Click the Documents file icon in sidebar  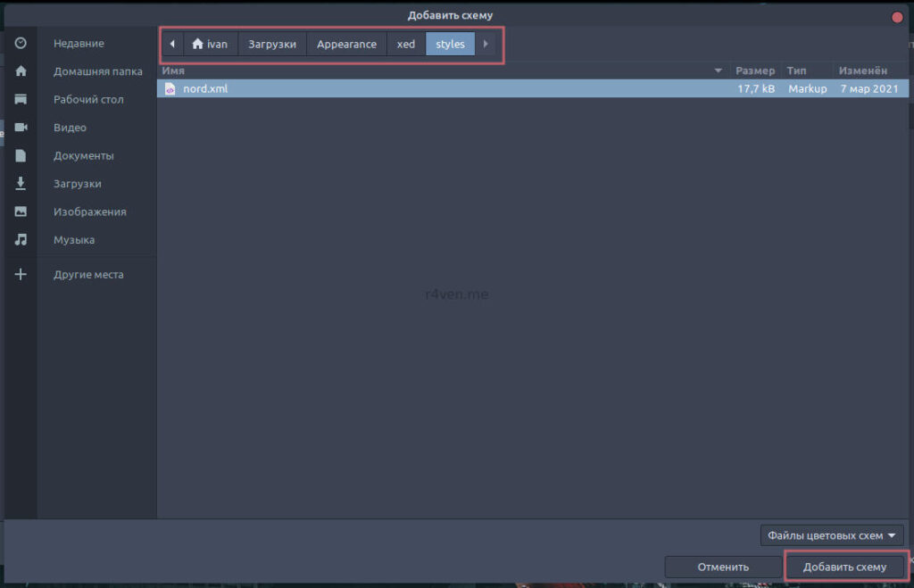21,155
